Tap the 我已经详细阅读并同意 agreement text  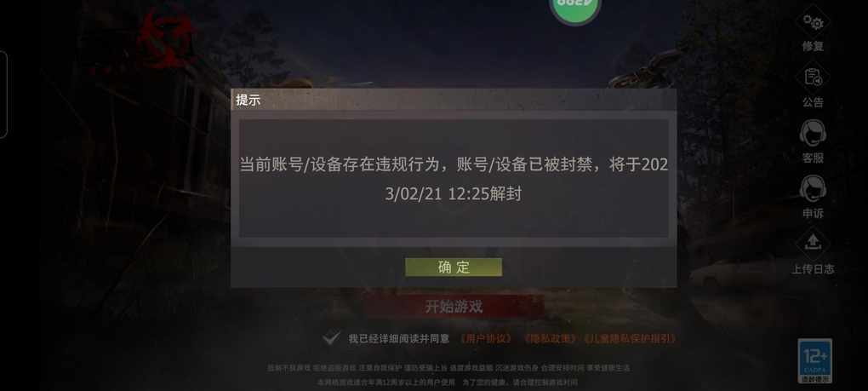coord(398,338)
